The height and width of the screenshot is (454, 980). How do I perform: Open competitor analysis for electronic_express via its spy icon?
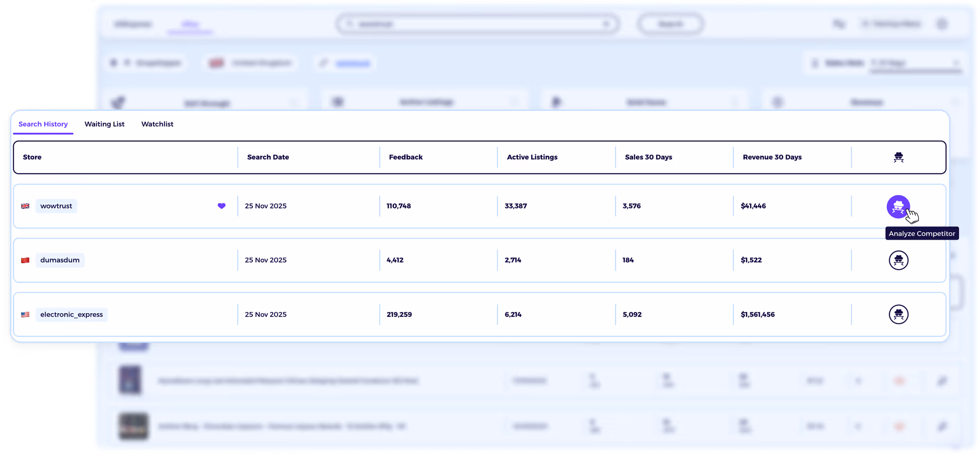pyautogui.click(x=898, y=314)
